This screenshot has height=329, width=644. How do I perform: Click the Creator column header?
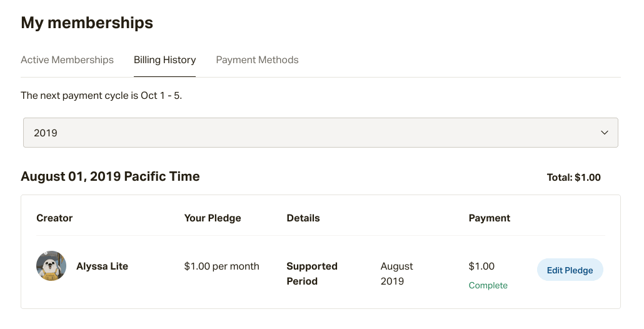click(54, 218)
